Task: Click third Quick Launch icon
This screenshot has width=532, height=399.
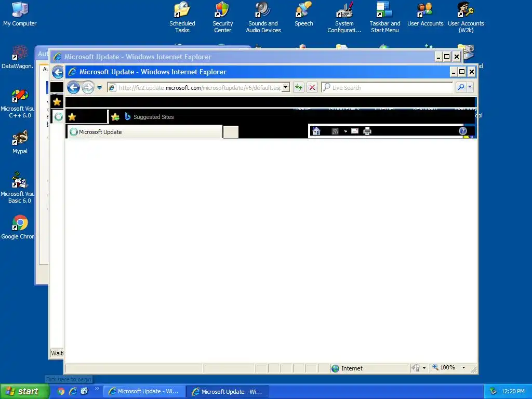Action: point(84,391)
